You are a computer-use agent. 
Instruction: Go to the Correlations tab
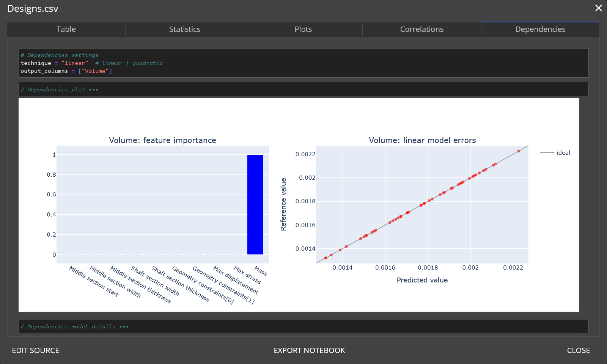coord(421,29)
